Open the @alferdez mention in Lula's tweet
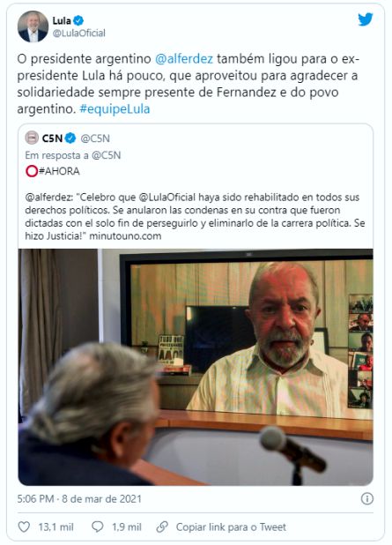The height and width of the screenshot is (545, 392). point(184,59)
